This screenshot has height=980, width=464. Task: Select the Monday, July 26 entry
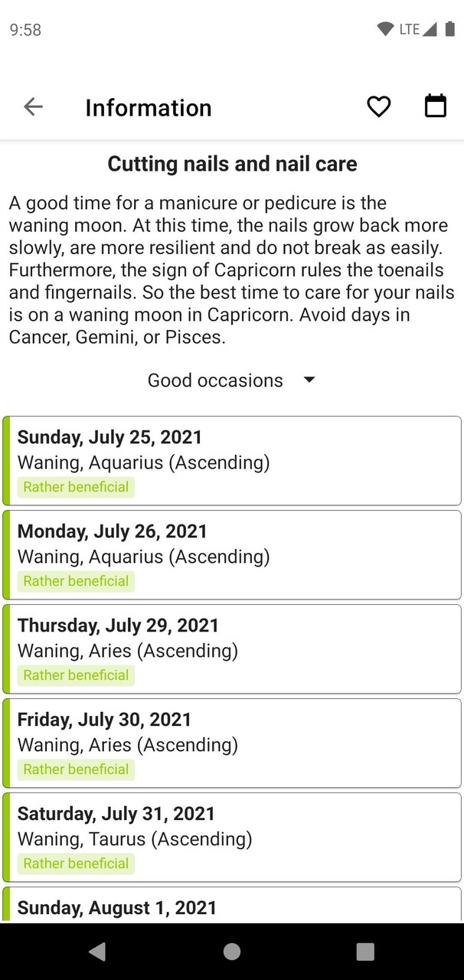click(x=232, y=554)
